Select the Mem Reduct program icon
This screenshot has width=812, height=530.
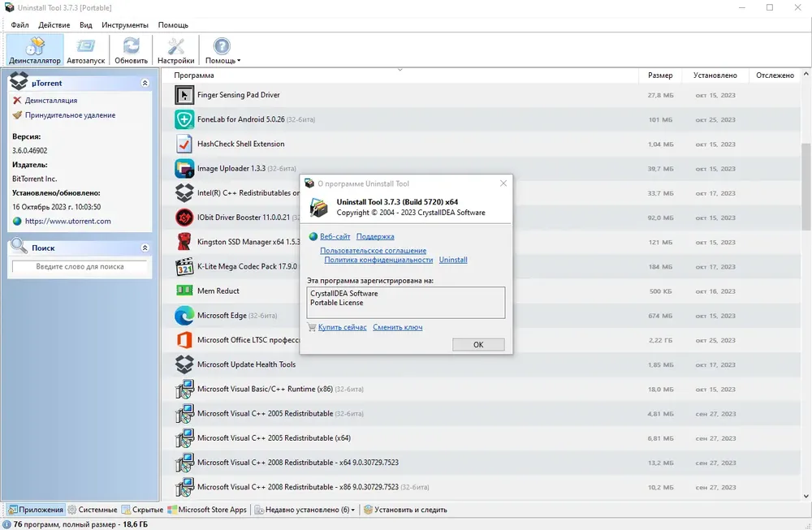tap(184, 291)
